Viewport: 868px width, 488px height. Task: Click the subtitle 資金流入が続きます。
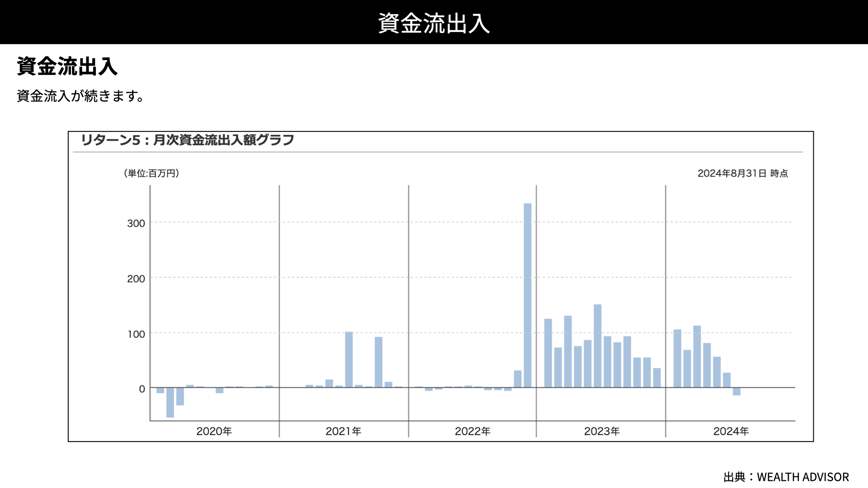point(81,96)
